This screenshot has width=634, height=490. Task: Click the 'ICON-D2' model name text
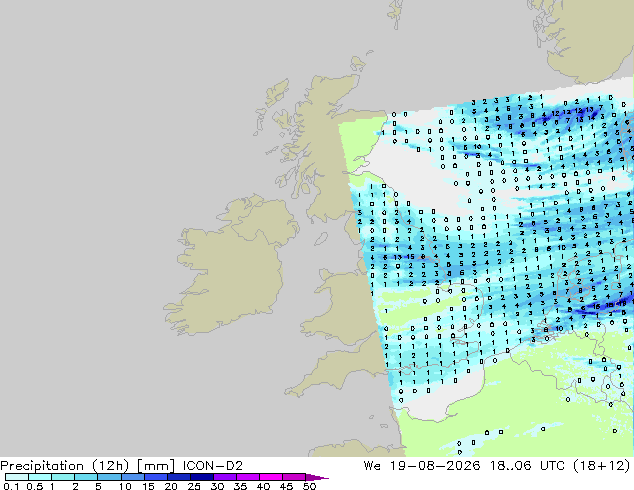pyautogui.click(x=213, y=466)
